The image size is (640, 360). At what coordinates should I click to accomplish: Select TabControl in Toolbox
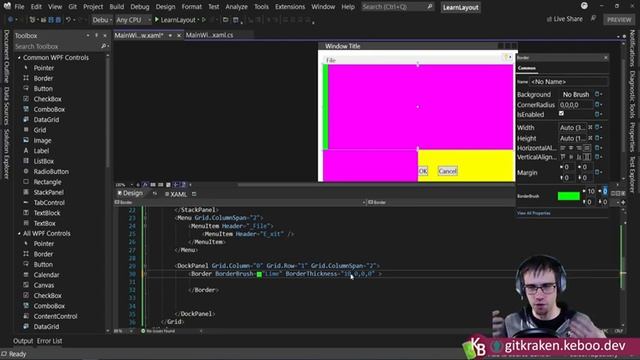click(49, 202)
